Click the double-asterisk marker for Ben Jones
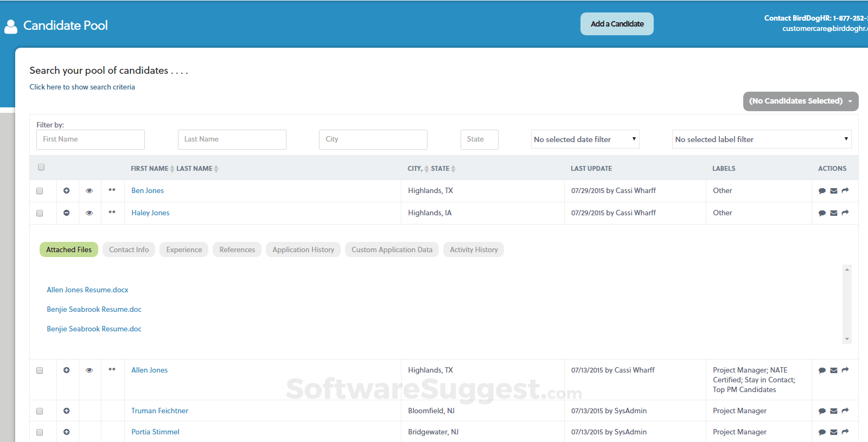This screenshot has width=868, height=442. [x=112, y=190]
